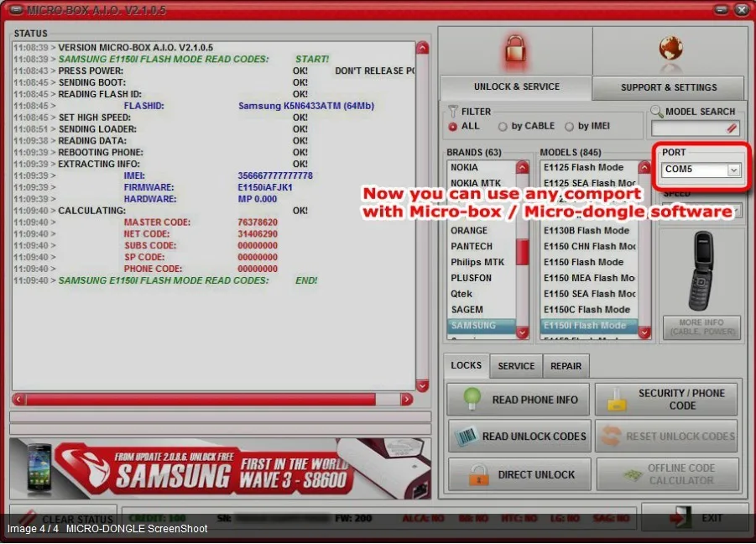756x544 pixels.
Task: Select E1130B Flash Mode model
Action: tap(589, 231)
